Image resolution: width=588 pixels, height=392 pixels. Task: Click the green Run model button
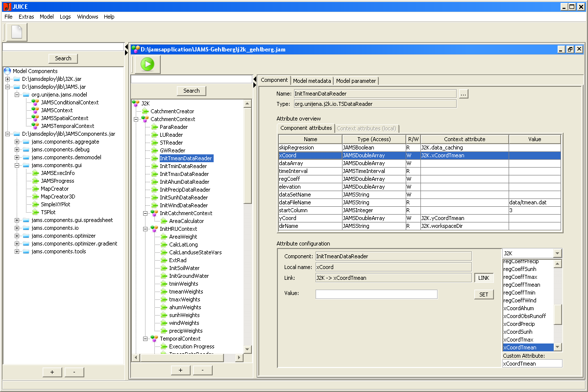tap(147, 64)
